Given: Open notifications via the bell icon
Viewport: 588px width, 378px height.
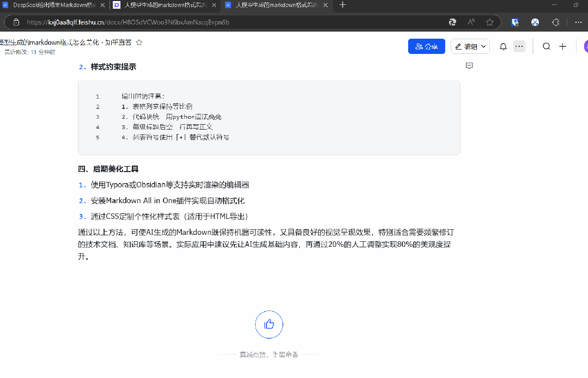Looking at the screenshot, I should 503,46.
